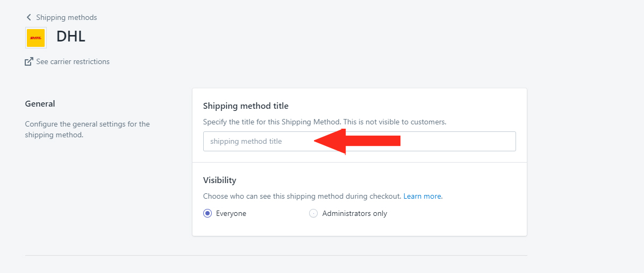Click the Administrators only label text

tap(355, 214)
